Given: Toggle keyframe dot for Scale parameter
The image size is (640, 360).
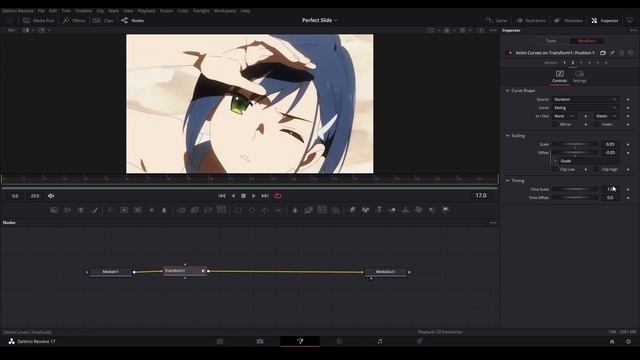Looking at the screenshot, I should [628, 144].
